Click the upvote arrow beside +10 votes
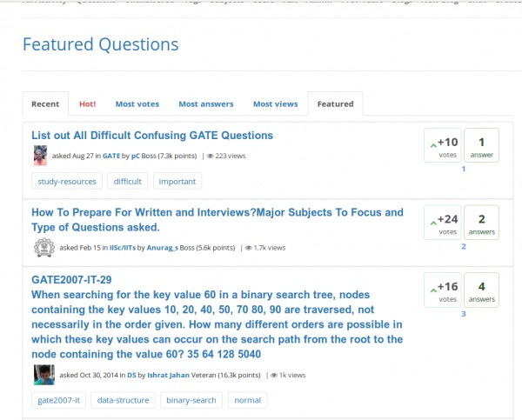This screenshot has width=522, height=420. [432, 144]
